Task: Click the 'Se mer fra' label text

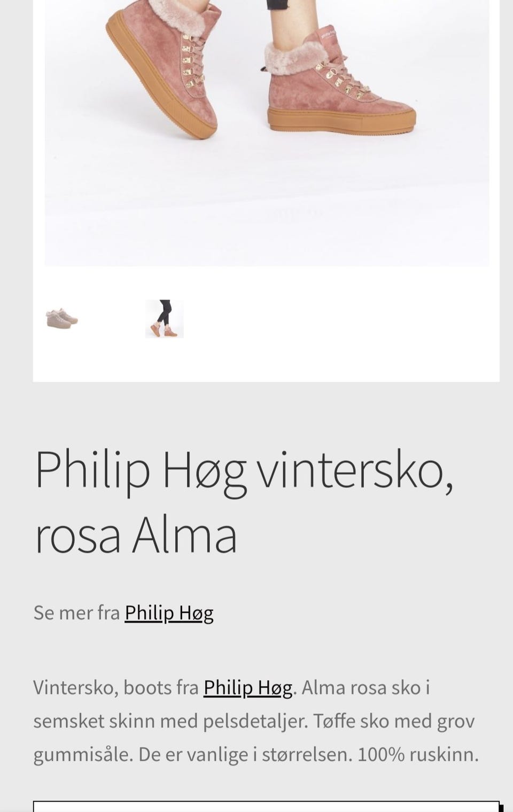Action: coord(76,613)
